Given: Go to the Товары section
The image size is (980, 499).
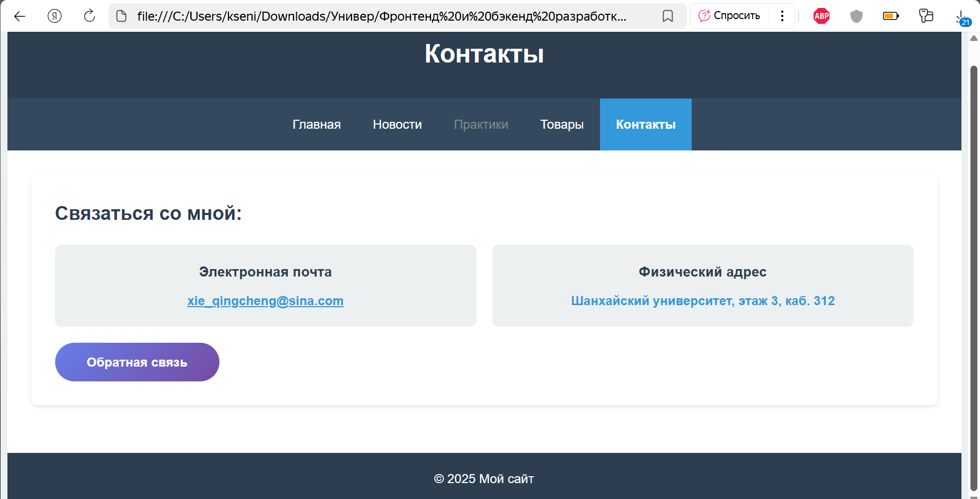Looking at the screenshot, I should click(562, 124).
